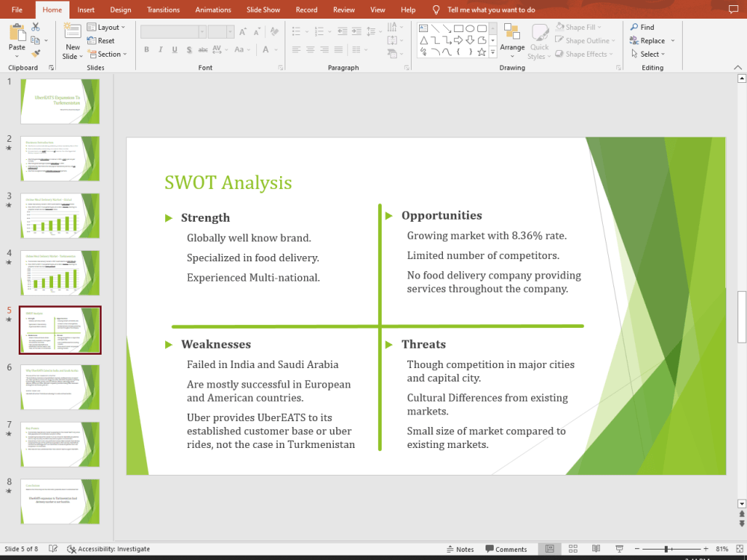Decrease font size with A down icon
Viewport: 747px width, 560px height.
pyautogui.click(x=257, y=32)
